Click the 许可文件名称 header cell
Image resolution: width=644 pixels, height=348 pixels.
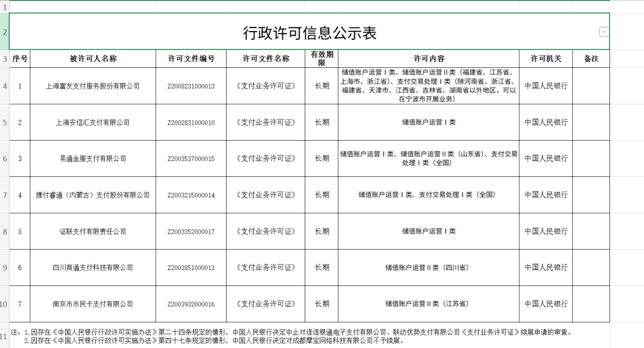(266, 58)
